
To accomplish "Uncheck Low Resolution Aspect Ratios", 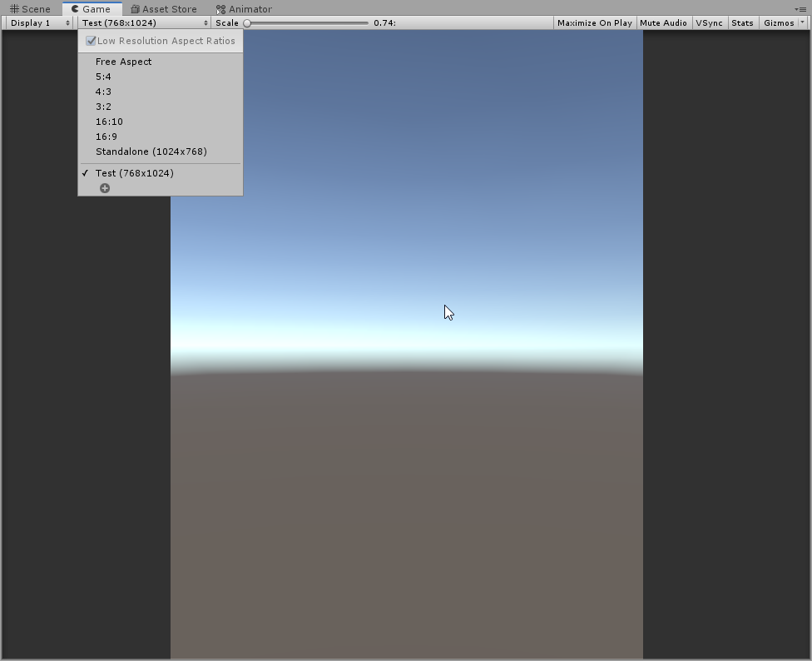I will pos(90,40).
